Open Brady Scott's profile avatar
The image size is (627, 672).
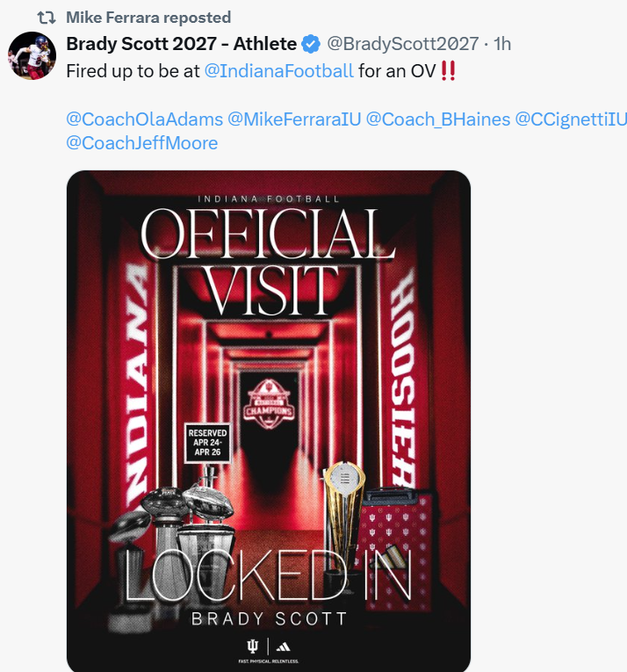tap(32, 55)
